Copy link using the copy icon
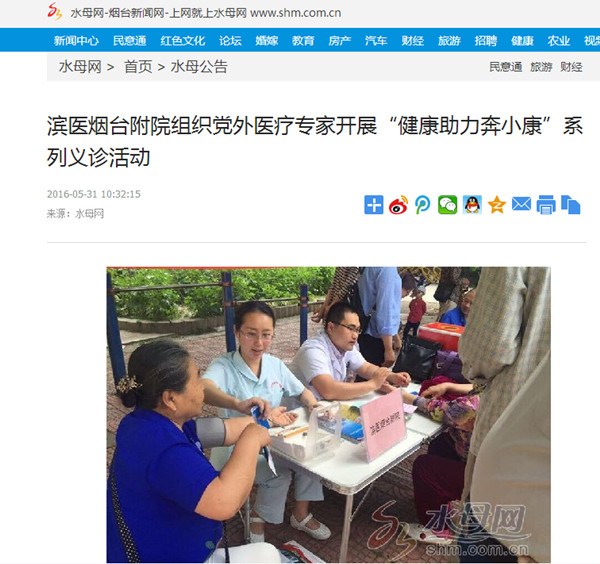The height and width of the screenshot is (564, 600). tap(571, 205)
